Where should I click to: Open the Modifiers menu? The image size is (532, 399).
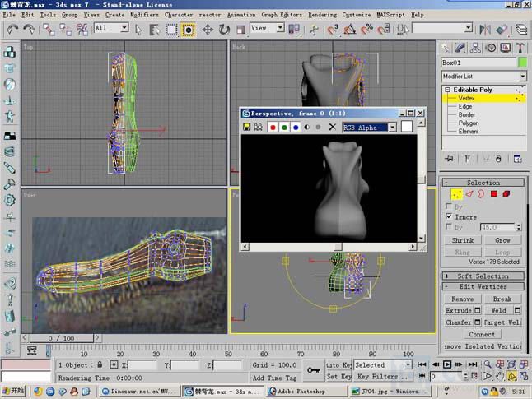coord(144,15)
